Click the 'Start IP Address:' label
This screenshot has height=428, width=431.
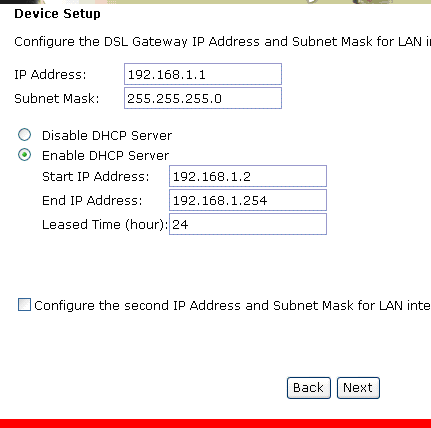(x=96, y=176)
